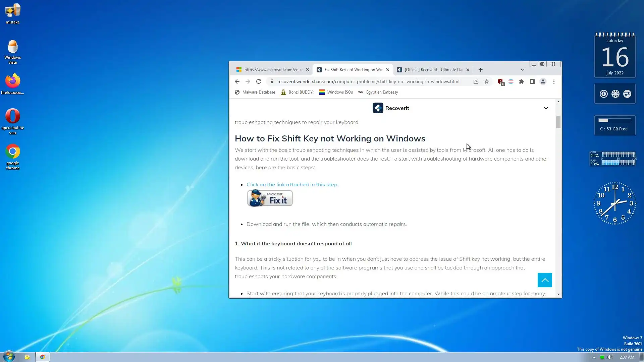Image resolution: width=644 pixels, height=362 pixels.
Task: Expand the Recoverit header chevron
Action: tap(546, 108)
